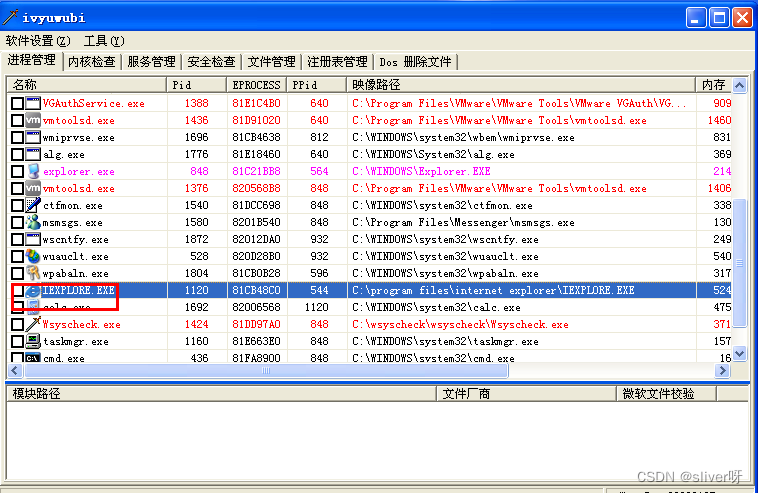The width and height of the screenshot is (758, 493).
Task: Click the Wsyscheck.exe wand icon
Action: (x=33, y=324)
